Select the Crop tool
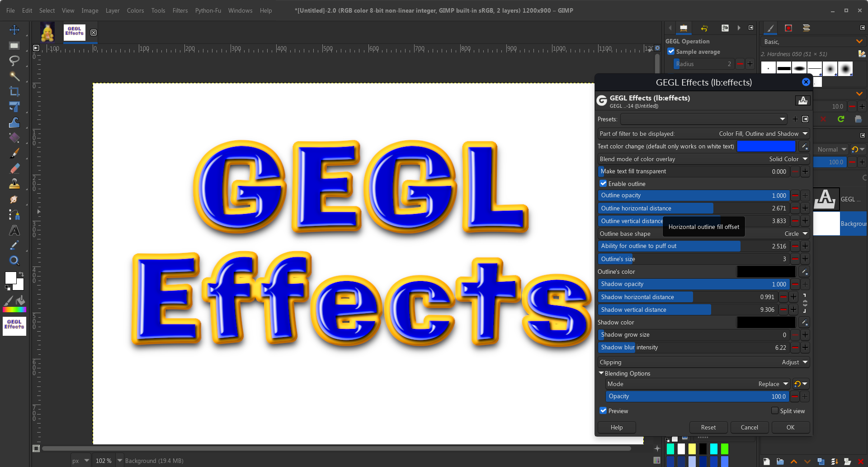This screenshot has width=868, height=467. click(x=14, y=91)
